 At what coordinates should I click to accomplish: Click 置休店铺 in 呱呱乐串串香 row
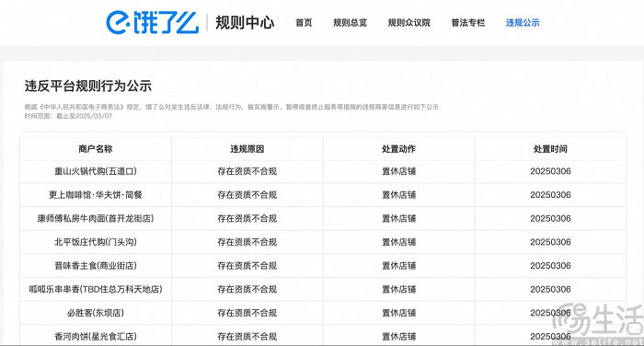tap(398, 289)
